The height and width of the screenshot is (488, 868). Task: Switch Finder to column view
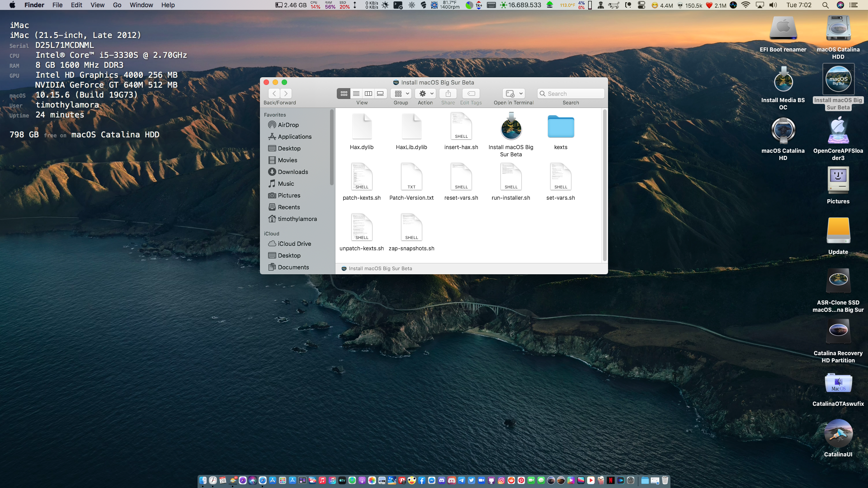[368, 94]
